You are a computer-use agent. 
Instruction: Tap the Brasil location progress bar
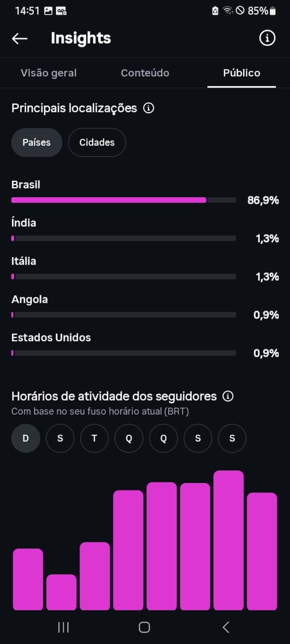click(x=123, y=200)
